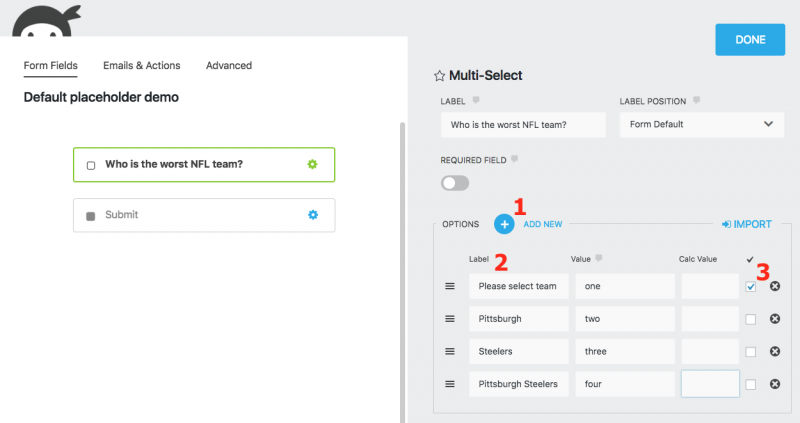Check selected box for Pittsburgh option
Screen dimensions: 800x423
[751, 319]
